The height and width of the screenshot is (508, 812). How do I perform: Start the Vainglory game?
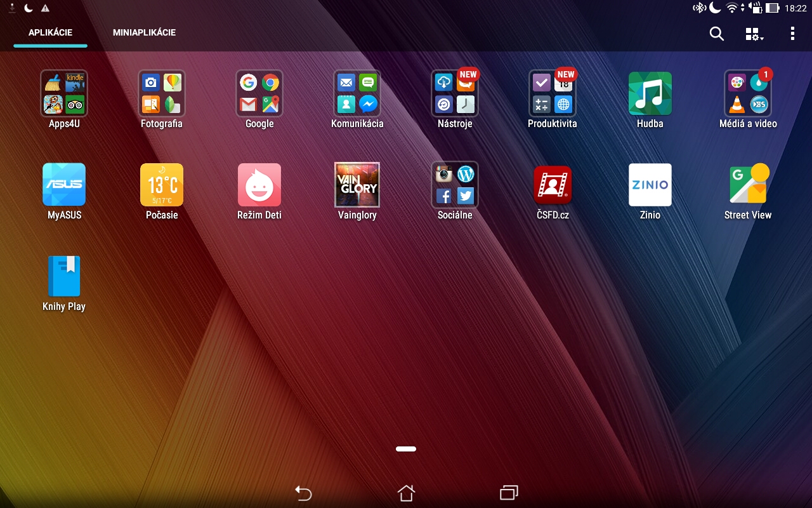pos(357,185)
